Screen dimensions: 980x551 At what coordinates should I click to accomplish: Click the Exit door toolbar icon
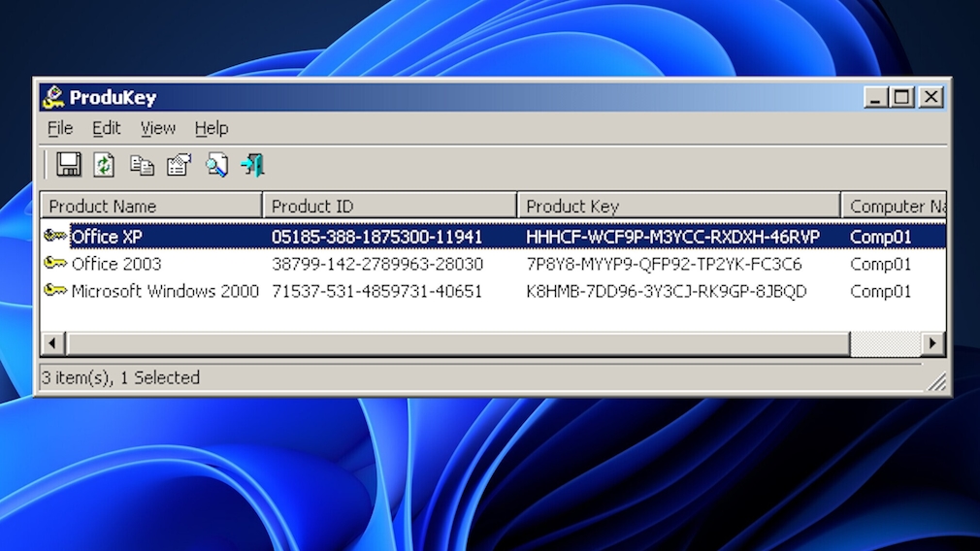(x=252, y=165)
